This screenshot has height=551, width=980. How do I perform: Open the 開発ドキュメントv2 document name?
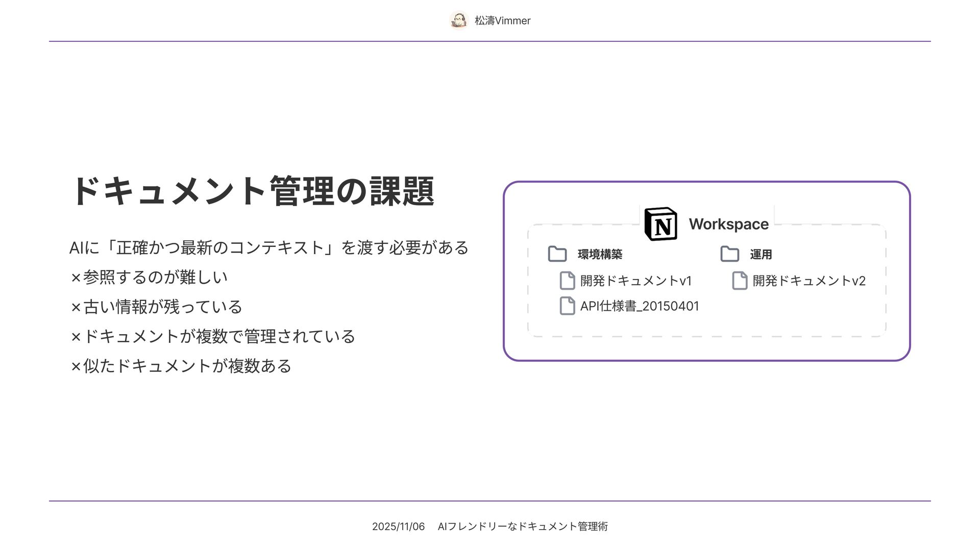(808, 281)
